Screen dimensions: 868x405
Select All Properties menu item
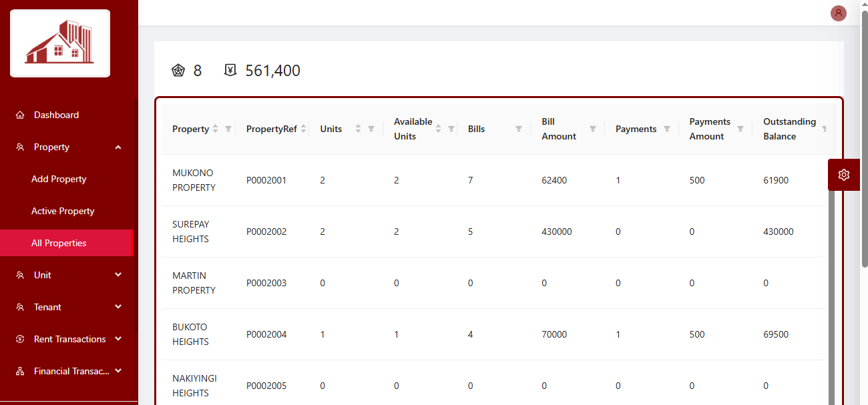[67, 243]
